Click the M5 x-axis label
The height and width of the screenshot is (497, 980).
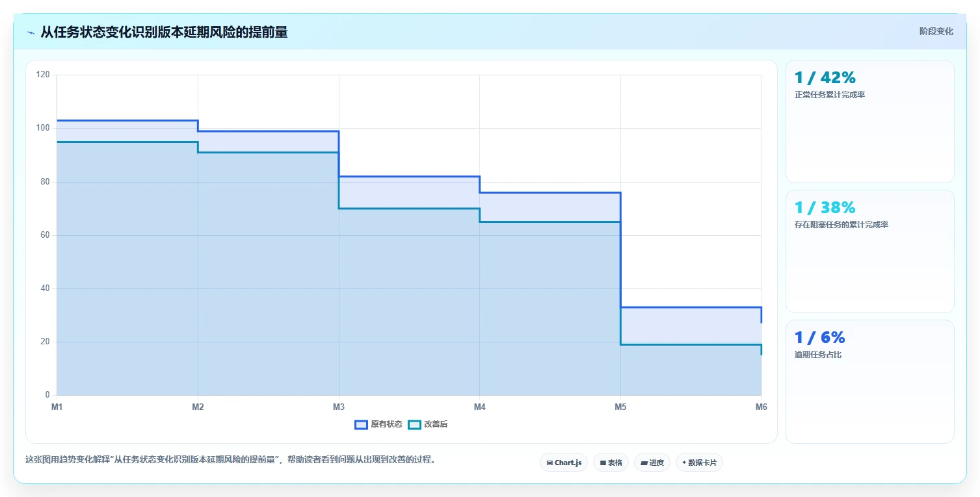coord(620,407)
